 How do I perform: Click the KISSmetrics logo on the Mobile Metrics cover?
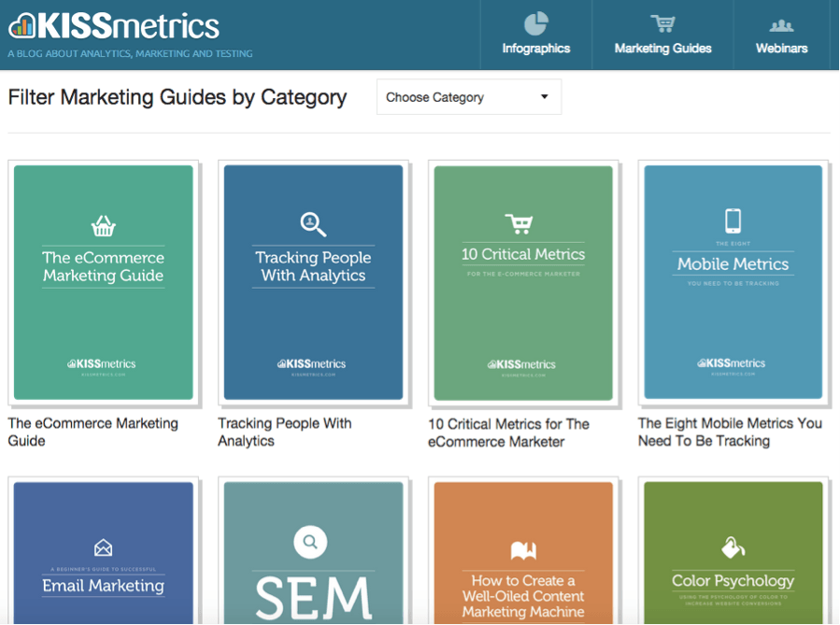tap(732, 363)
